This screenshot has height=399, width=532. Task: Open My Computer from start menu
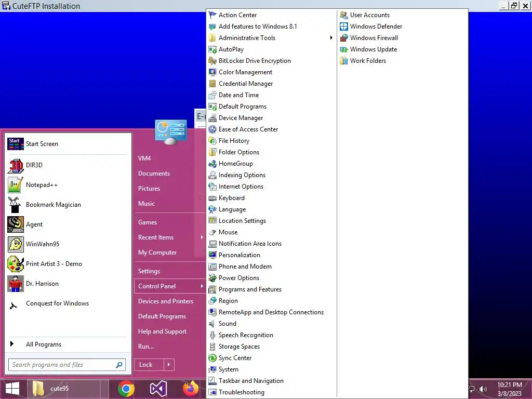170,252
